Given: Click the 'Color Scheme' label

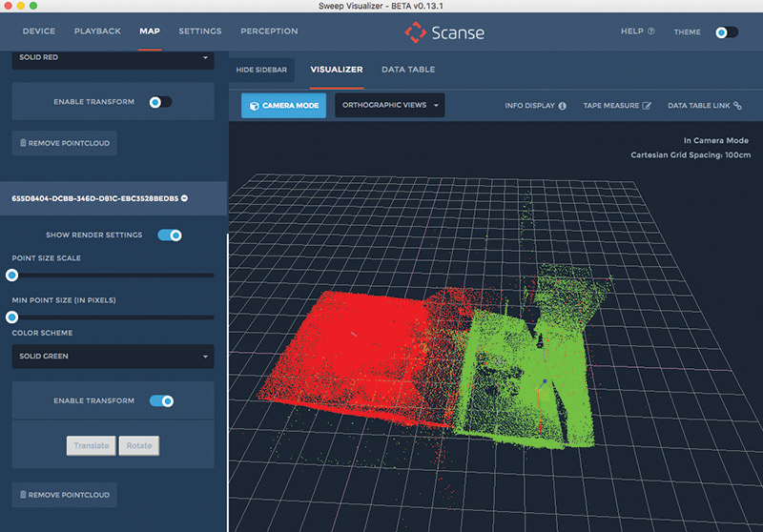Looking at the screenshot, I should pyautogui.click(x=42, y=333).
